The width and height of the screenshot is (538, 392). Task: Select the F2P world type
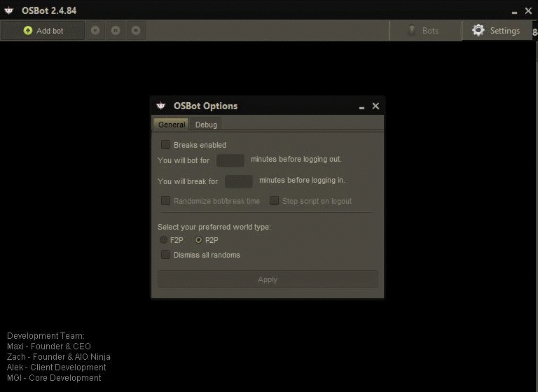(x=163, y=239)
